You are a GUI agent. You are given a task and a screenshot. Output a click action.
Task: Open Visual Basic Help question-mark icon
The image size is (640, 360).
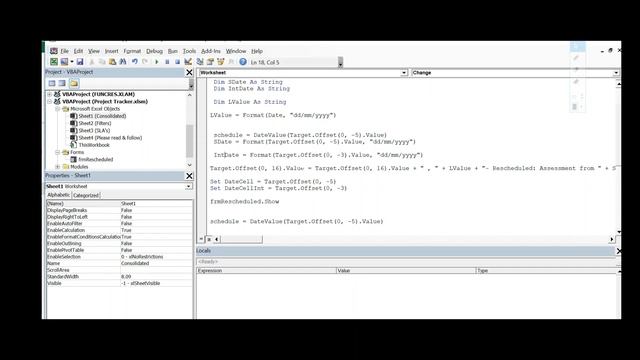(243, 62)
